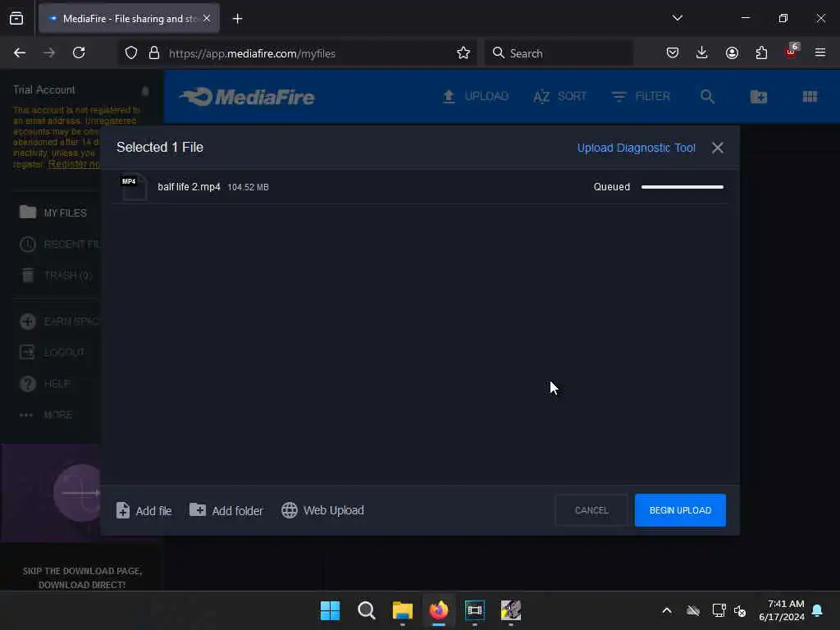Click the tracking protection shield icon
The width and height of the screenshot is (840, 630).
click(131, 53)
